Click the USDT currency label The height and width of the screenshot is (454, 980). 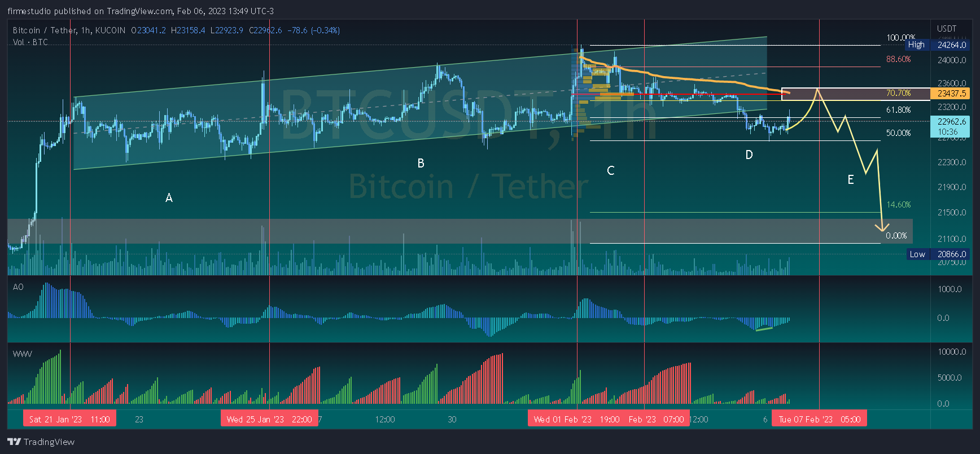click(x=947, y=29)
